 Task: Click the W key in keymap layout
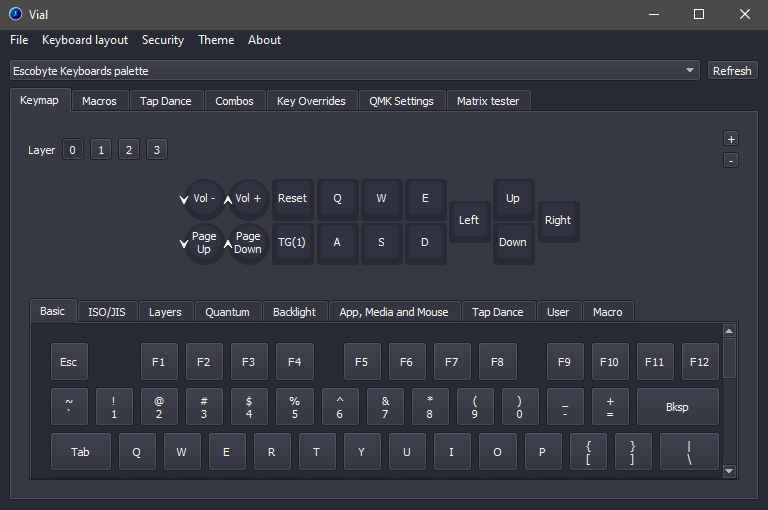coord(381,198)
